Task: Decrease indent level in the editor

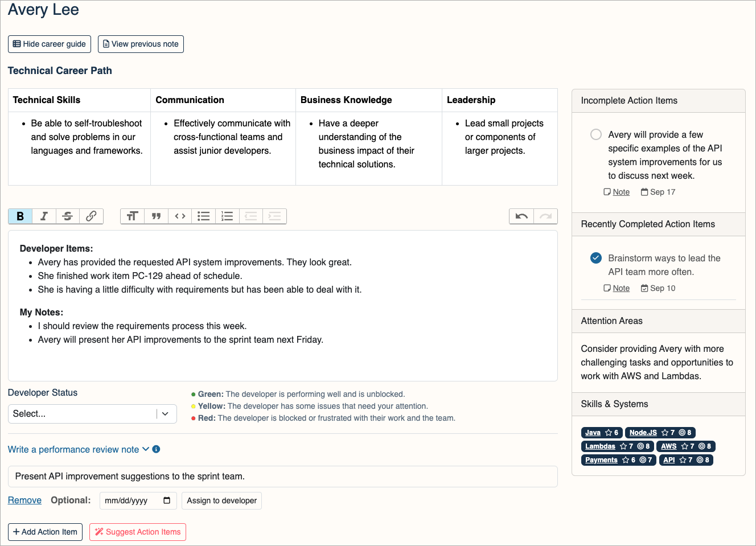Action: (x=251, y=216)
